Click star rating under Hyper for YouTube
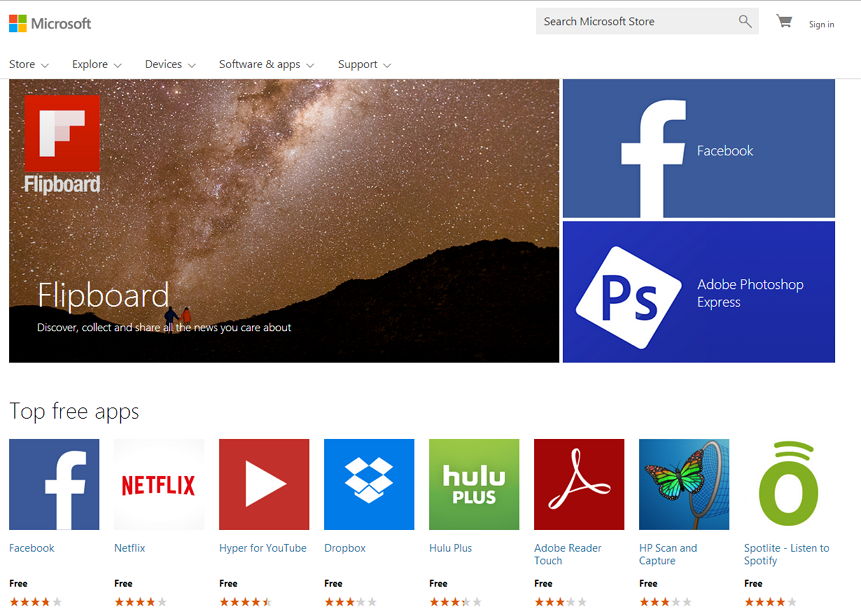 245,602
